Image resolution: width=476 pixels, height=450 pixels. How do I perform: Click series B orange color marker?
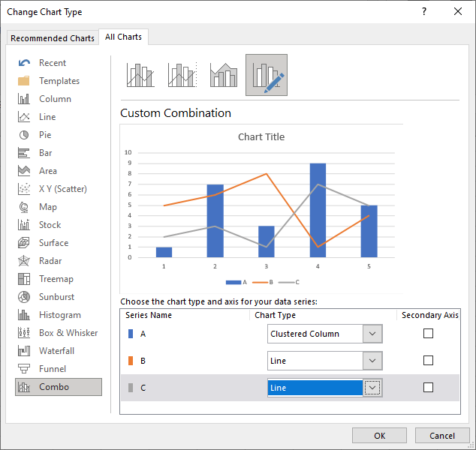131,361
